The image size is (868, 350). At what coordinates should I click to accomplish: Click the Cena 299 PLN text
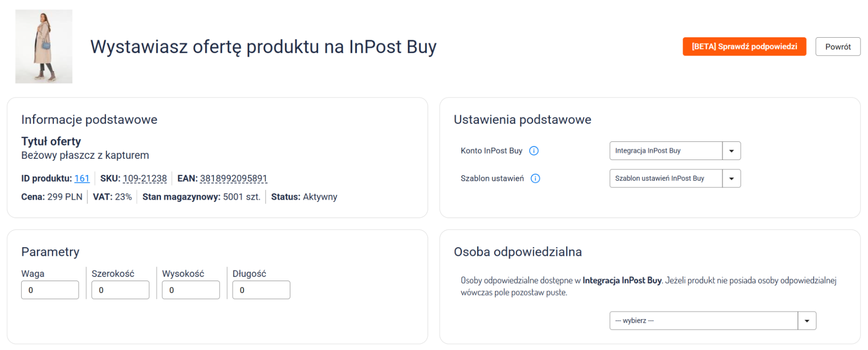(x=65, y=197)
